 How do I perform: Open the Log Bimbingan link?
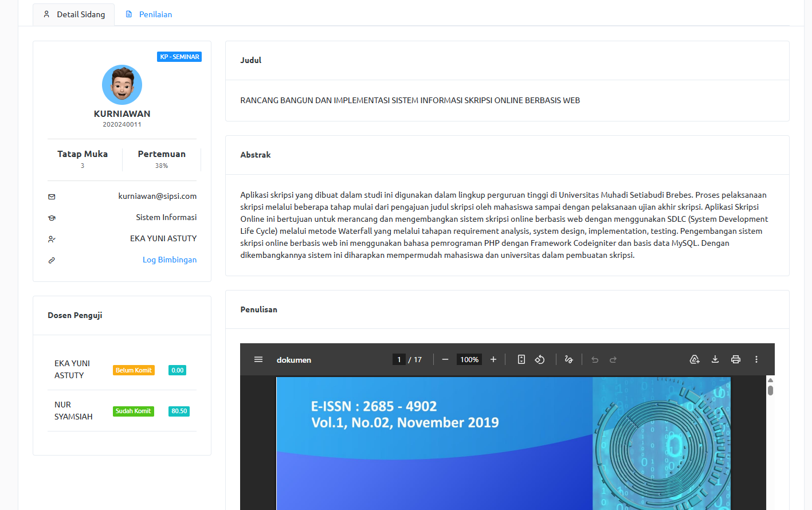coord(170,260)
